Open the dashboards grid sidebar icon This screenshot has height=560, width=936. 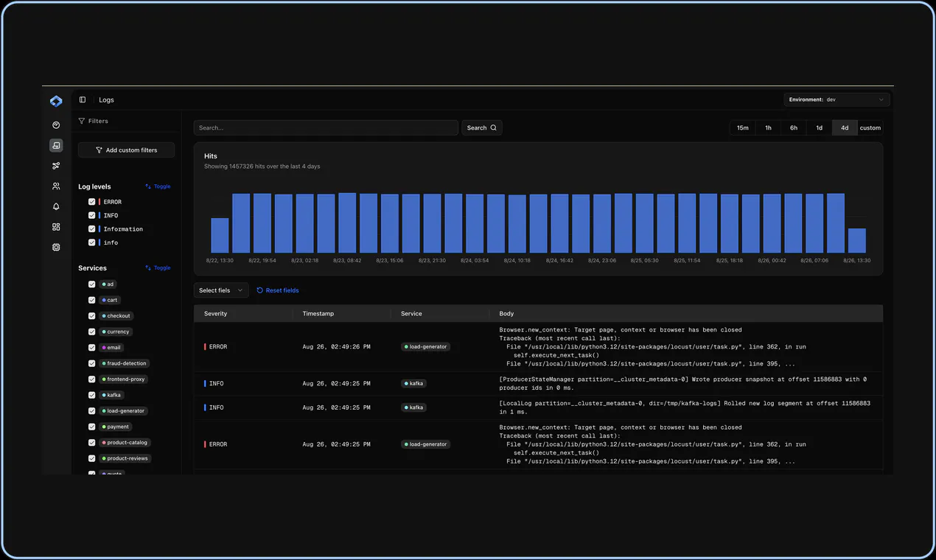(x=56, y=227)
